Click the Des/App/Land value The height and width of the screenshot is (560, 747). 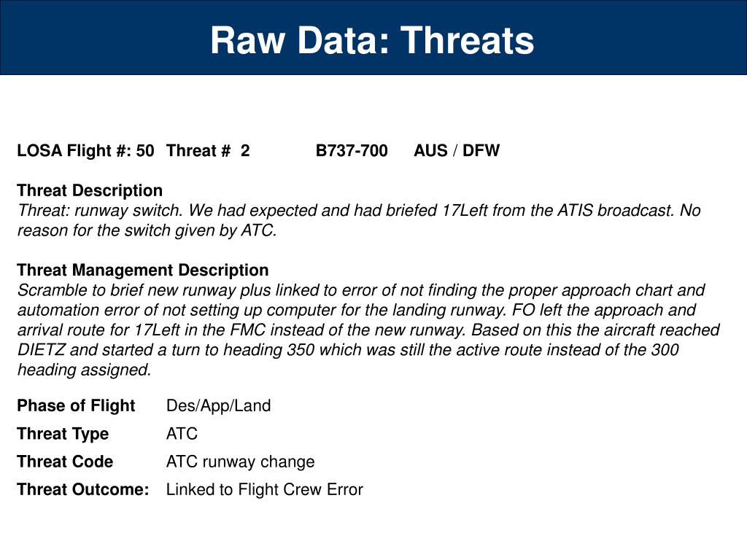[219, 405]
